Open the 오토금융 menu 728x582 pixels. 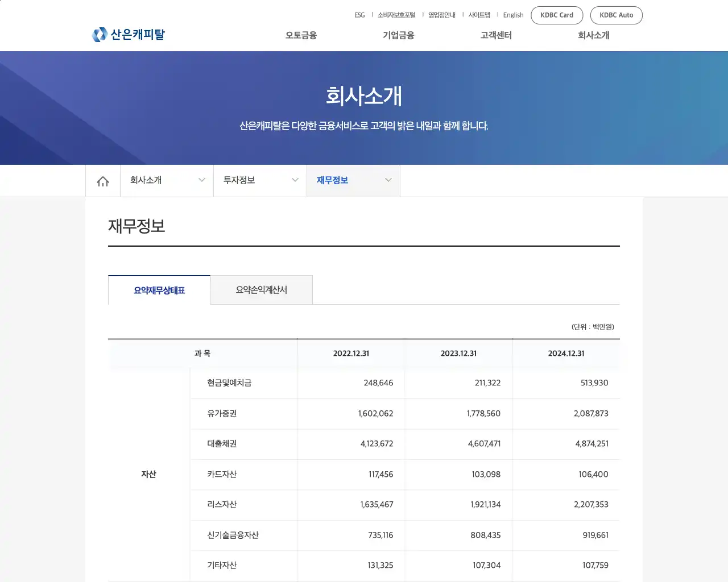click(x=300, y=35)
